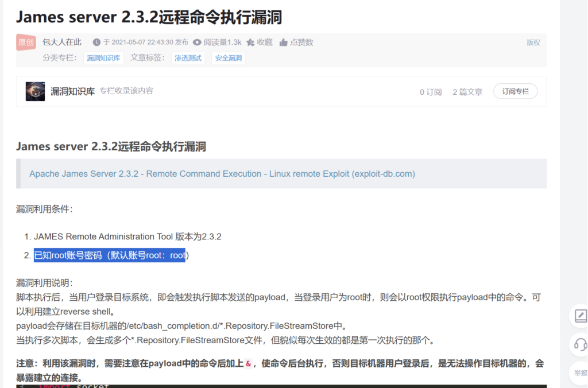Click the inline & code snippet
The image size is (588, 388).
pyautogui.click(x=248, y=364)
